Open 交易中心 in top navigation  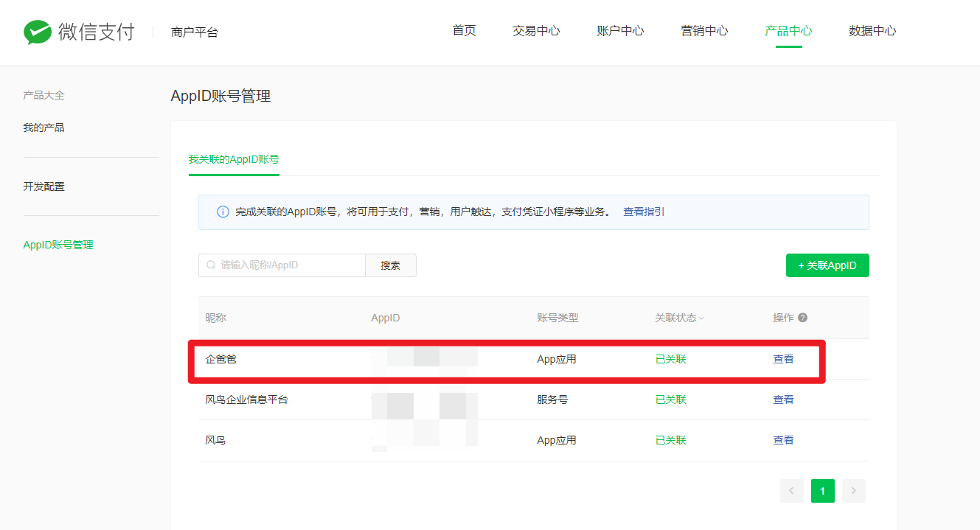click(x=537, y=31)
